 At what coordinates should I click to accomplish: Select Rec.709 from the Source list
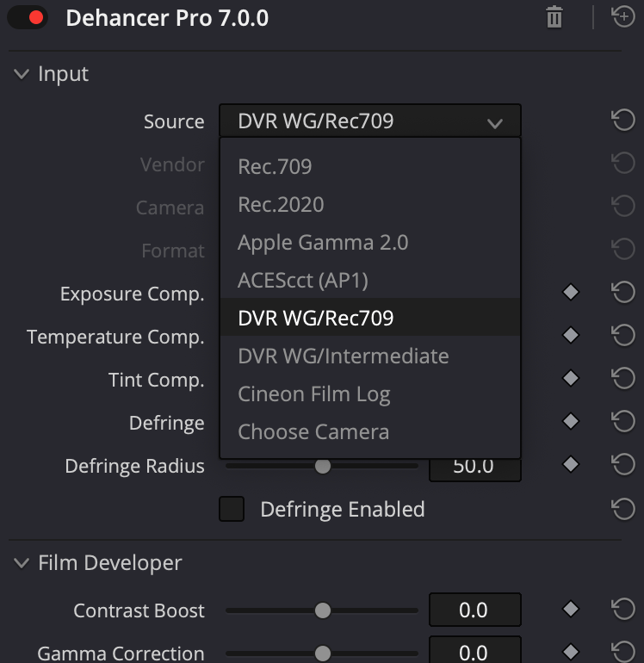[370, 166]
